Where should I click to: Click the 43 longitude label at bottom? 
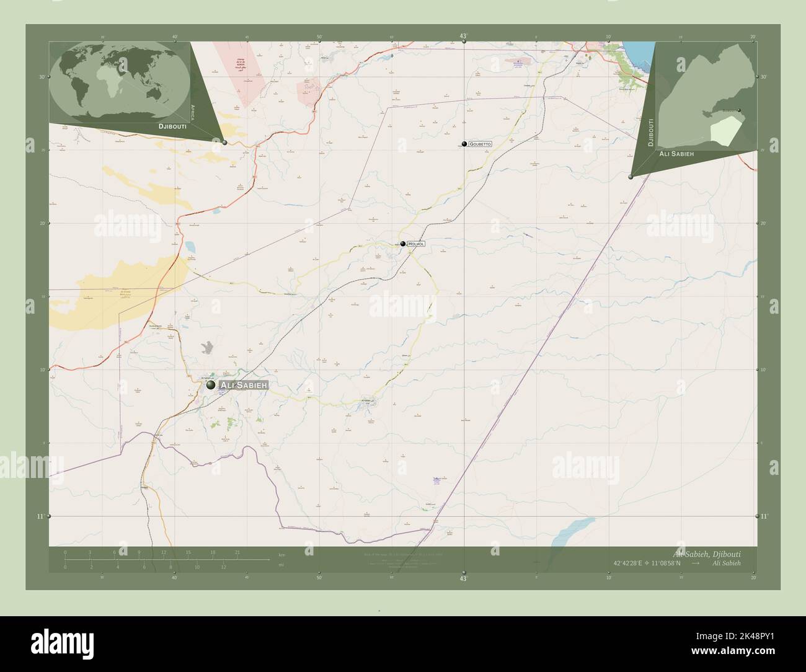[x=463, y=578]
